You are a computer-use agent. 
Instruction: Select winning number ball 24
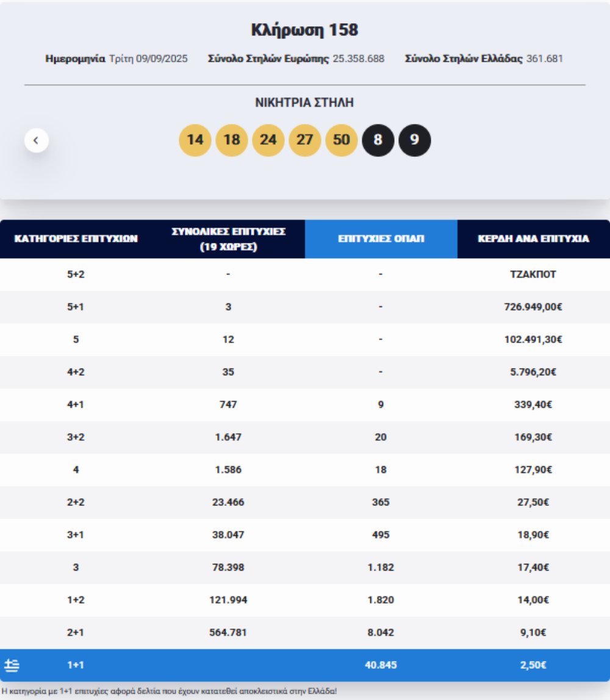point(268,140)
